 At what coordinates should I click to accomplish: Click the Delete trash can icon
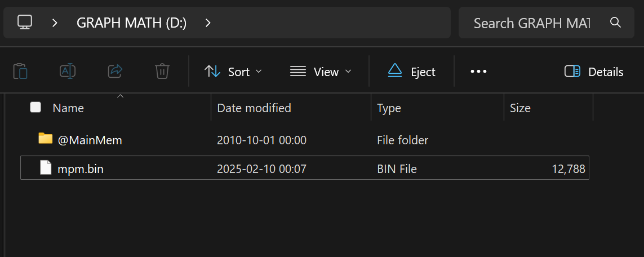pos(162,72)
